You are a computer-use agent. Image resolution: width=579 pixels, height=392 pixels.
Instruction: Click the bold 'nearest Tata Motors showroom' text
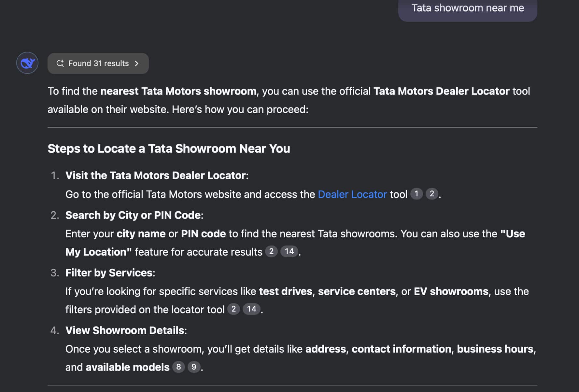[x=178, y=91]
